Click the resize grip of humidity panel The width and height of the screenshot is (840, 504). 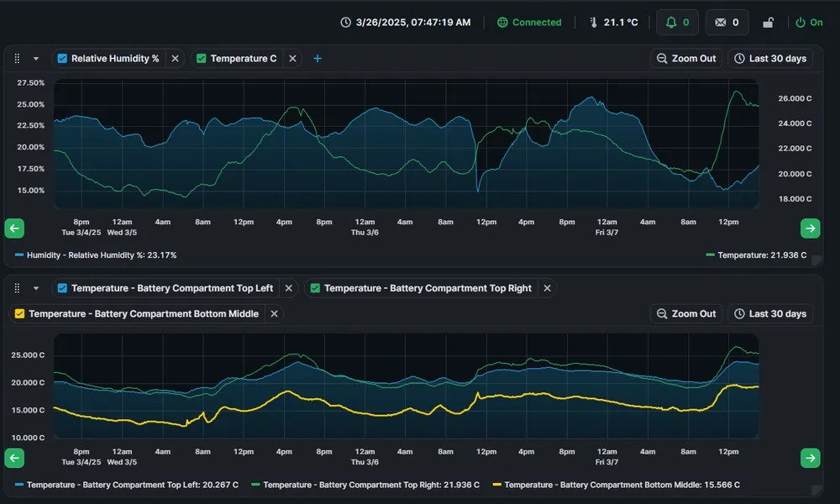816,260
